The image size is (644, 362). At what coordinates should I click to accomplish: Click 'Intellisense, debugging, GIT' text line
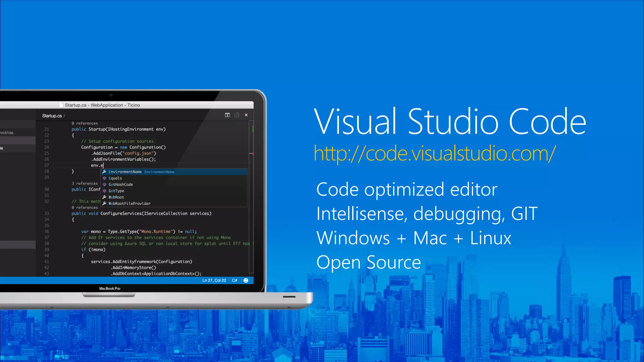pos(427,214)
